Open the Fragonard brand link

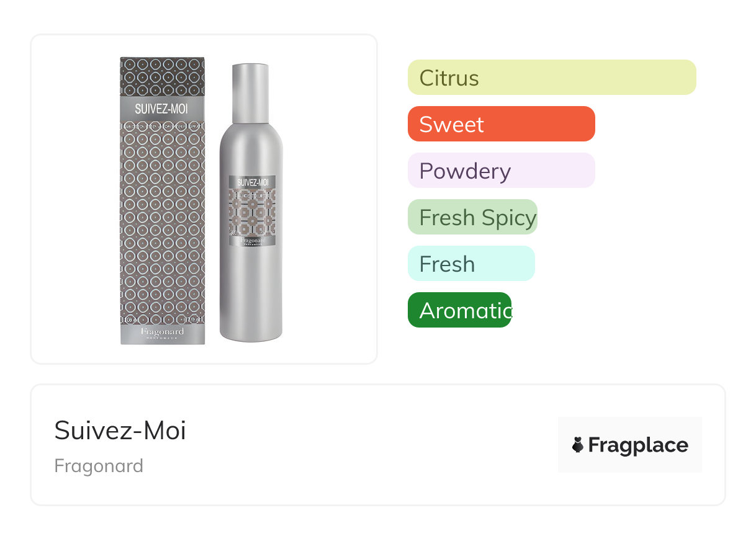(99, 466)
